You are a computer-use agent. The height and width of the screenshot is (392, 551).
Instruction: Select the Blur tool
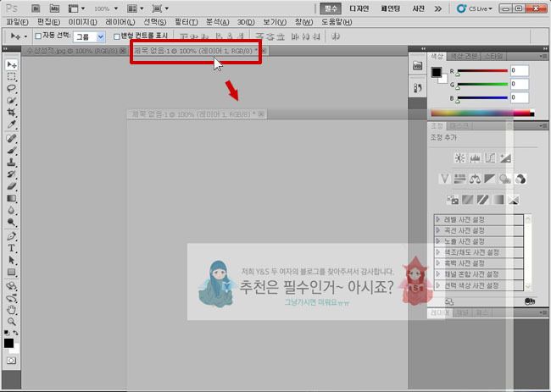(11, 210)
